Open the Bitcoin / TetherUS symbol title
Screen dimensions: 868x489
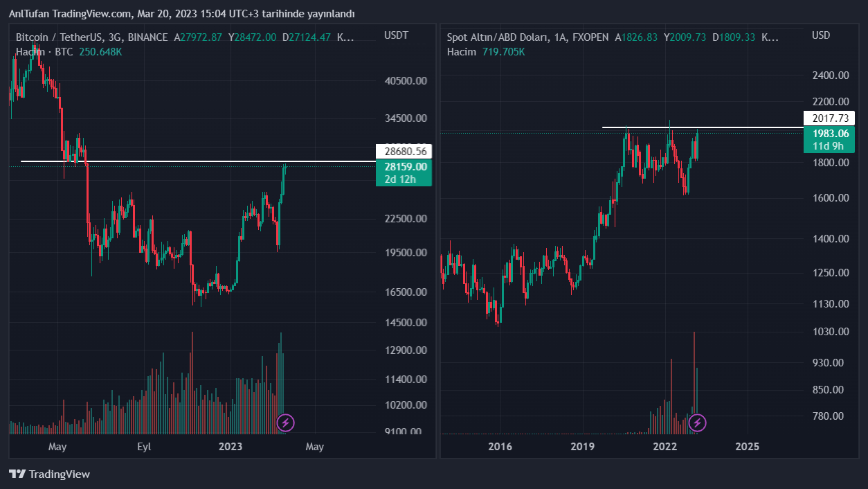click(91, 37)
